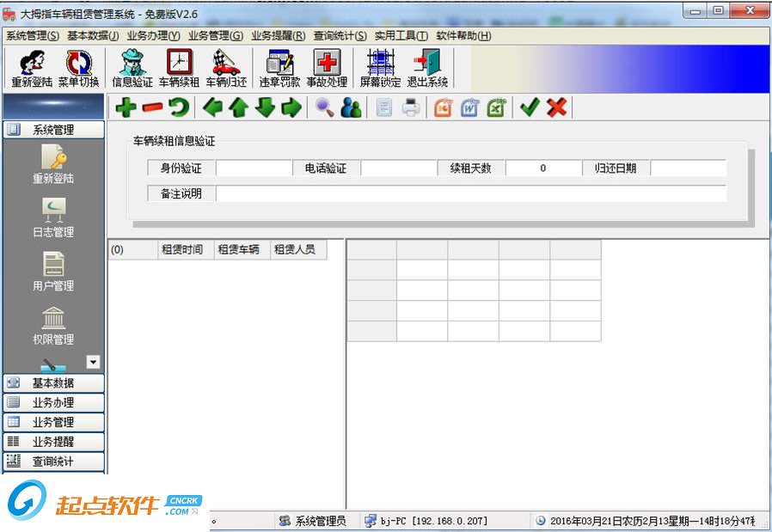Click the 电话验证 input field
This screenshot has width=772, height=532.
click(x=399, y=168)
